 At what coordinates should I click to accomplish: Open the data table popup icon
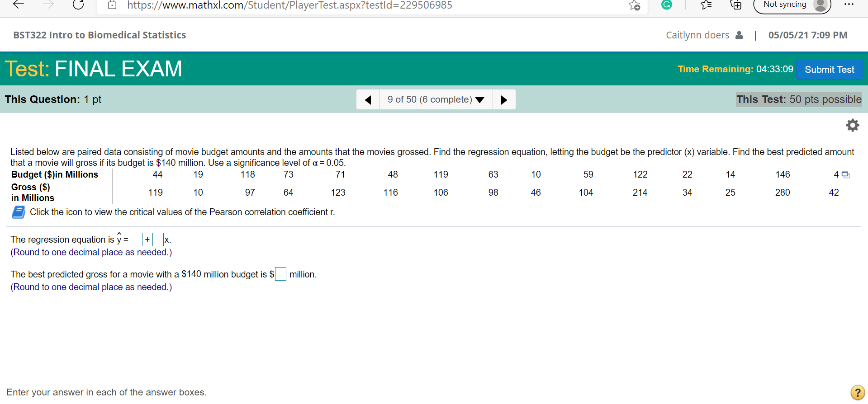tap(845, 175)
